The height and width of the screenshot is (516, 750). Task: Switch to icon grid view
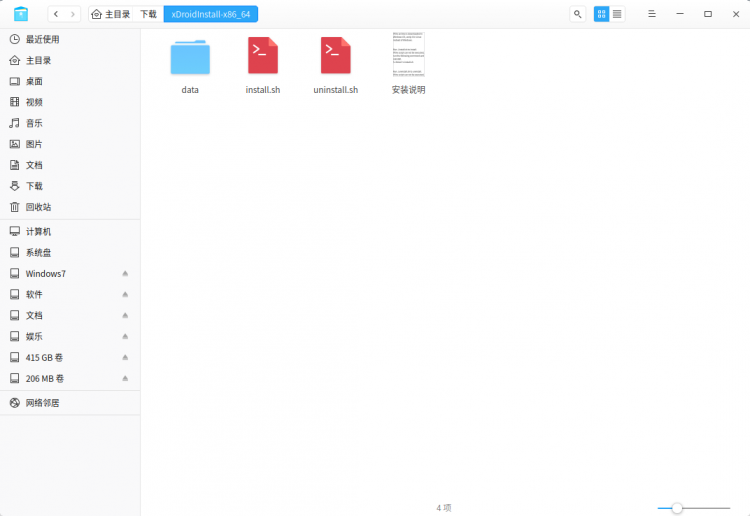601,14
